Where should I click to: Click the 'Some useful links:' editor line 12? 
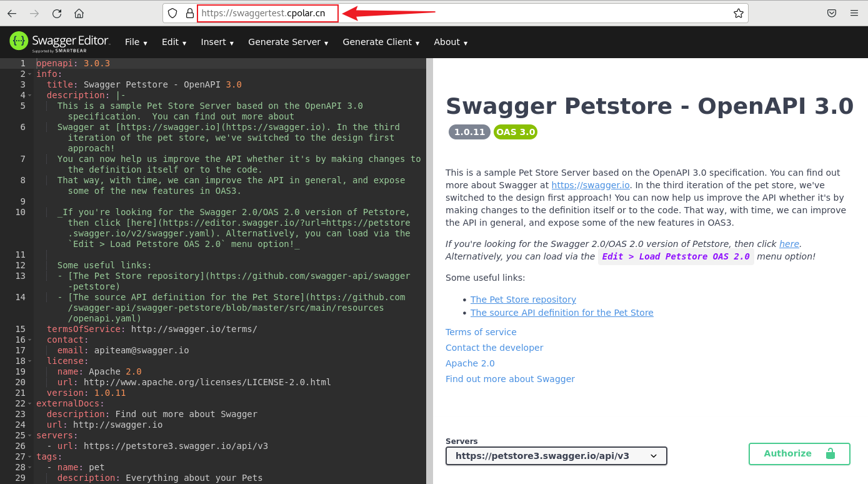tap(104, 265)
